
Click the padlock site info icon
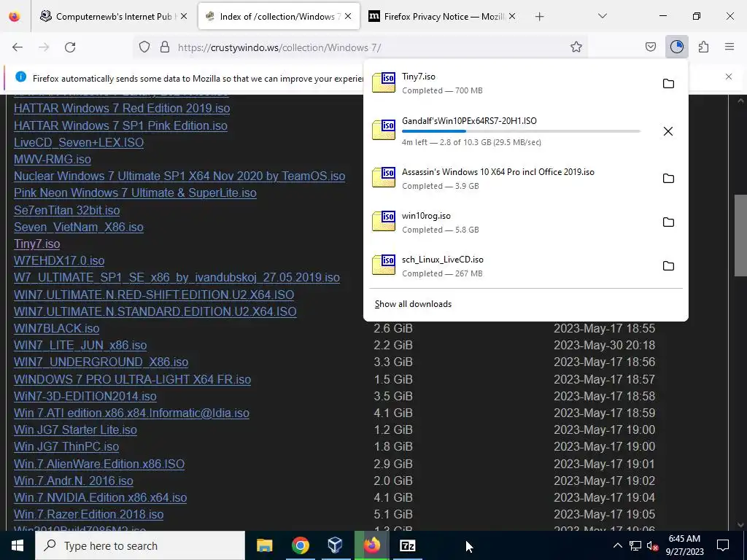[x=165, y=47]
